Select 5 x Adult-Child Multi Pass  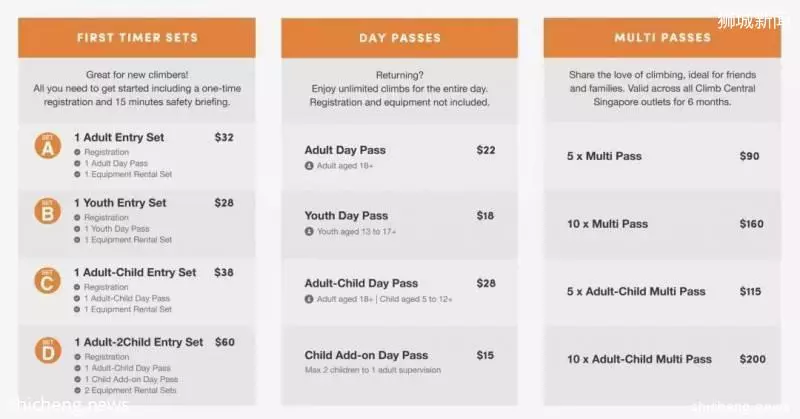(662, 291)
